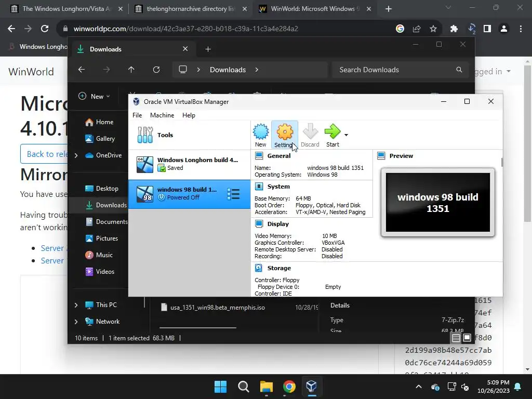
Task: Click the Storage section header
Action: point(279,268)
